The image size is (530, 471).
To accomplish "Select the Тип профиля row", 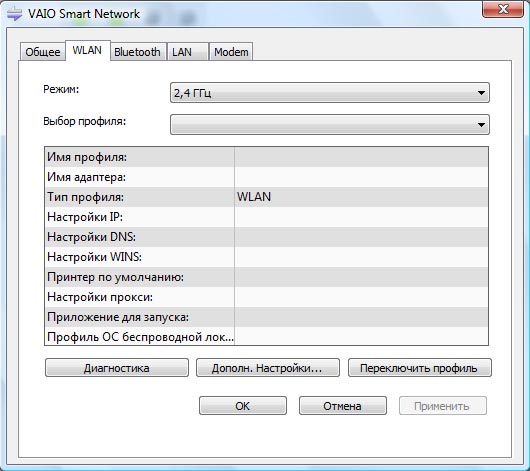I will pos(266,197).
